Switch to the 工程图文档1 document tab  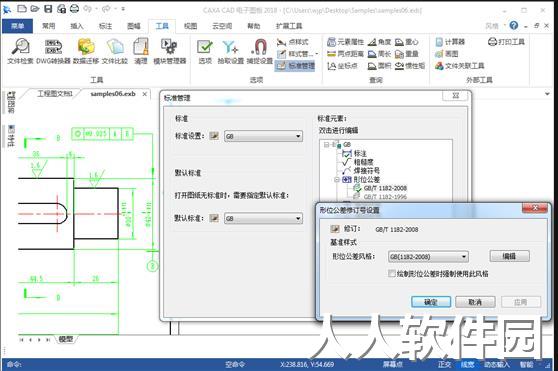pos(54,94)
